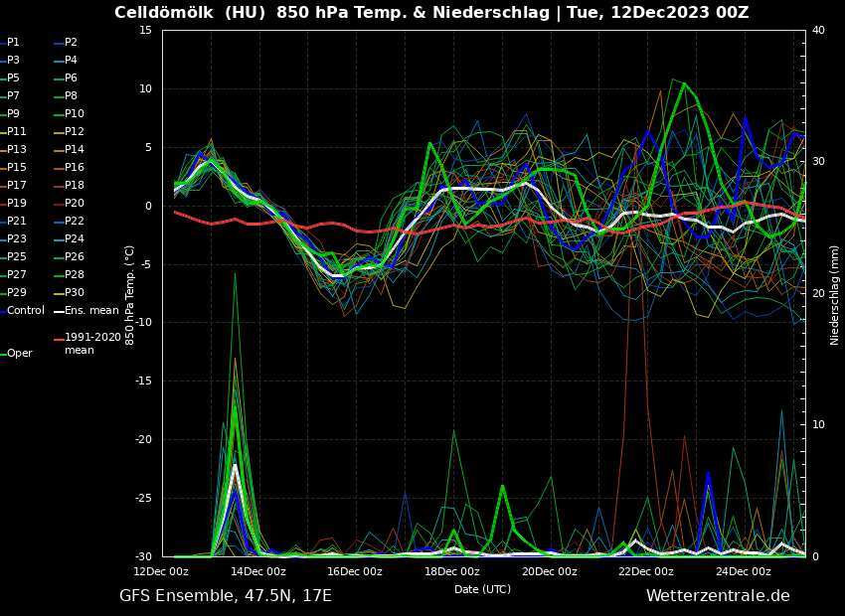
Task: Open the Wetterzentrale.de link
Action: pos(717,596)
